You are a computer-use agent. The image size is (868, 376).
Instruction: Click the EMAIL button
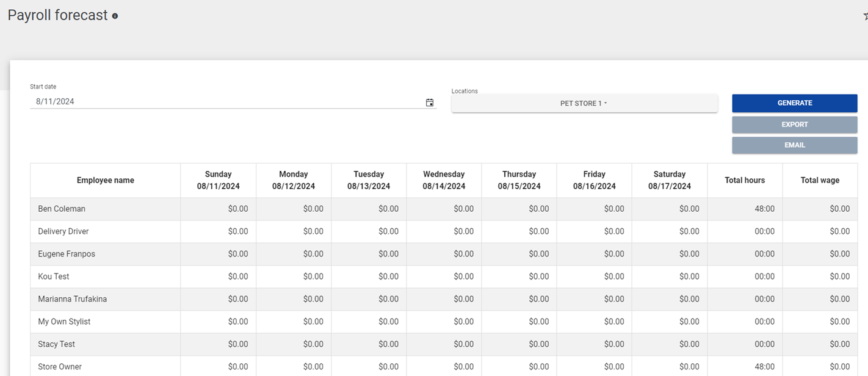(795, 145)
